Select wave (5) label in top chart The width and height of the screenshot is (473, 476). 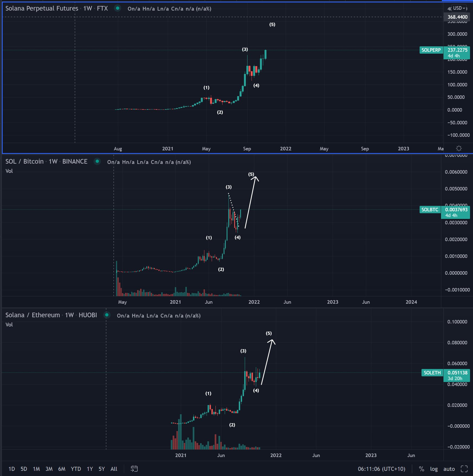(x=272, y=24)
